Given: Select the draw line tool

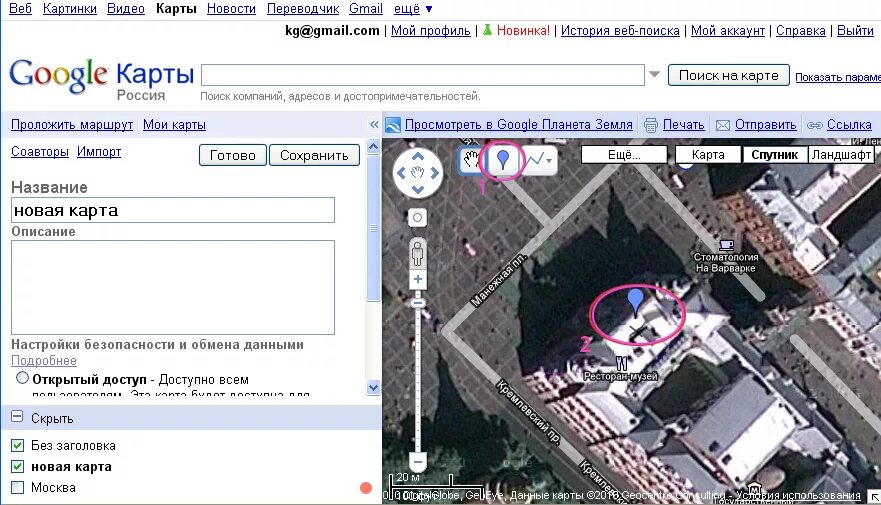Looking at the screenshot, I should point(534,160).
